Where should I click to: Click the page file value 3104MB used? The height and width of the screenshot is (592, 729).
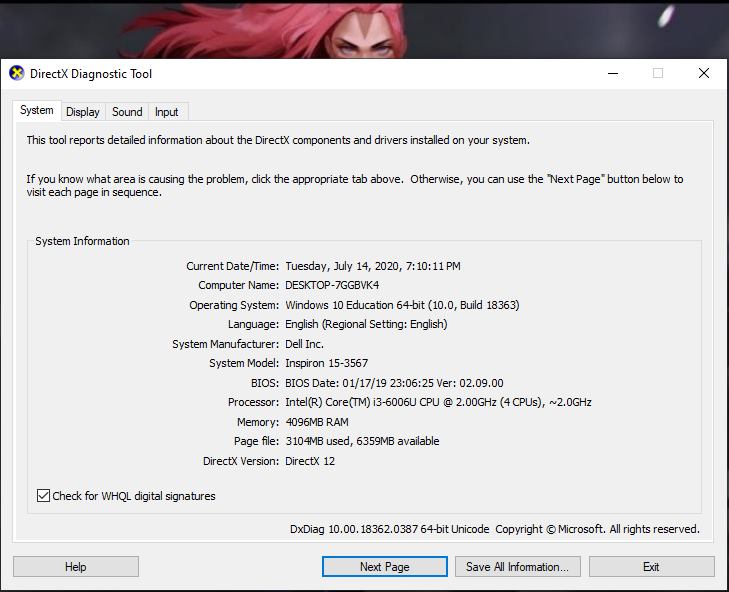tap(318, 441)
